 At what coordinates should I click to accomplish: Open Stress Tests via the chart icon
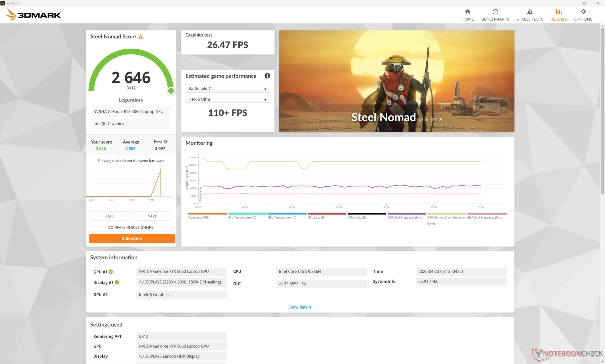tap(530, 12)
